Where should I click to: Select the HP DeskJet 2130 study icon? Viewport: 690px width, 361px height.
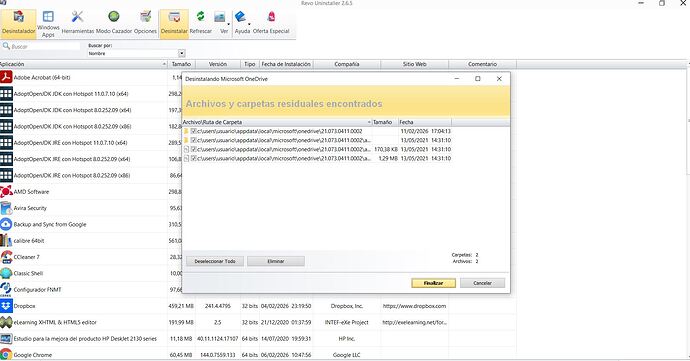[6, 339]
